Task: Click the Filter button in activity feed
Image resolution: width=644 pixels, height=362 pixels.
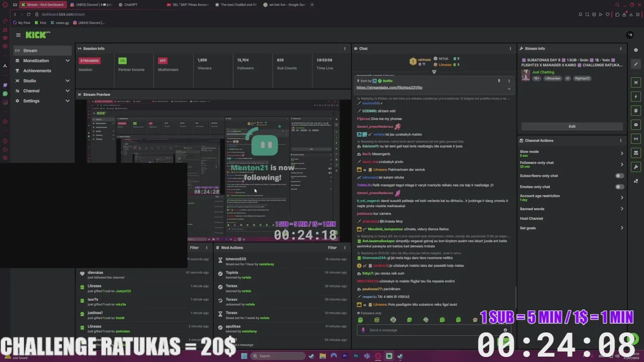Action: coord(194,247)
